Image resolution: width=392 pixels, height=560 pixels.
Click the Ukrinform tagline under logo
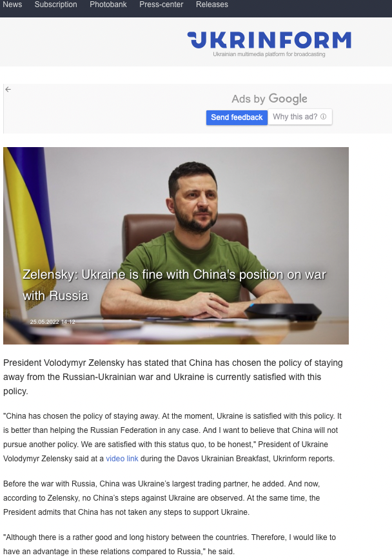click(x=269, y=54)
